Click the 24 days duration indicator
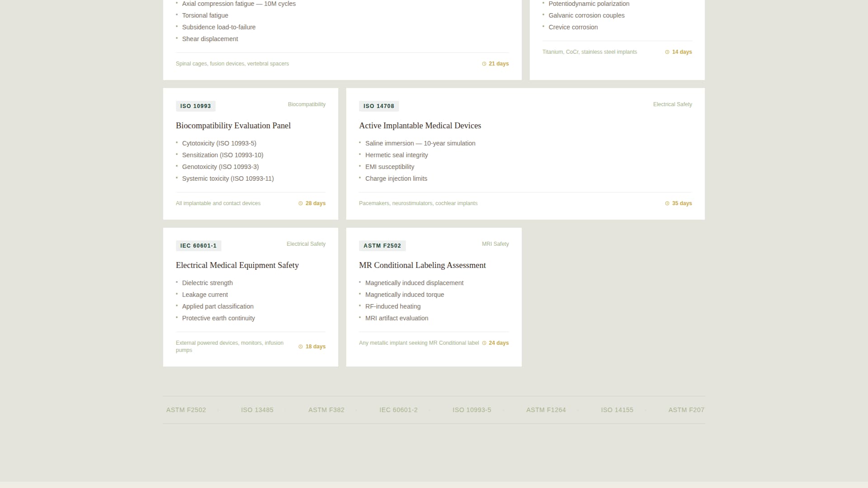868x488 pixels. 499,343
